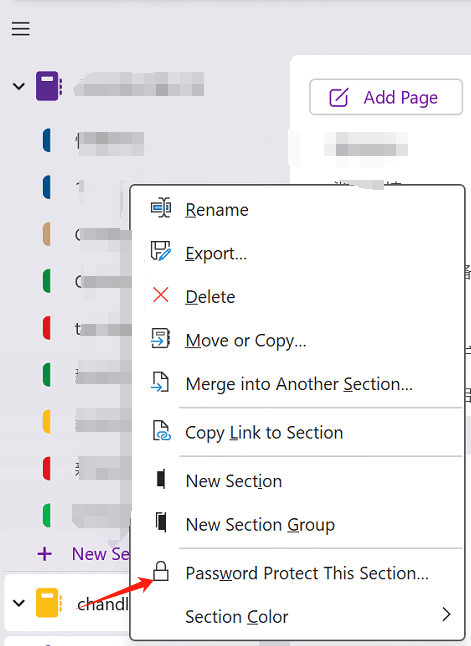Image resolution: width=471 pixels, height=646 pixels.
Task: Click the padlock icon
Action: tap(161, 571)
